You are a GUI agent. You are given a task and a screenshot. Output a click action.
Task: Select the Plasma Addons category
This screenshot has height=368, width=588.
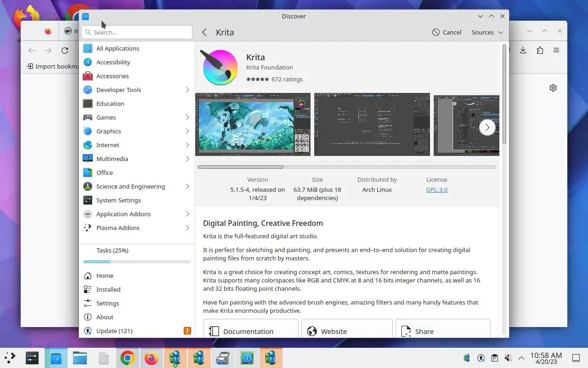click(137, 228)
